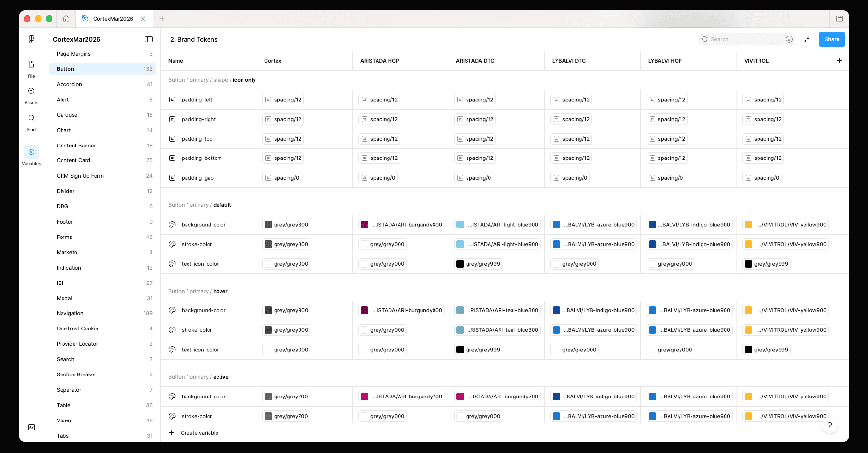Select the Table group

pos(103,405)
